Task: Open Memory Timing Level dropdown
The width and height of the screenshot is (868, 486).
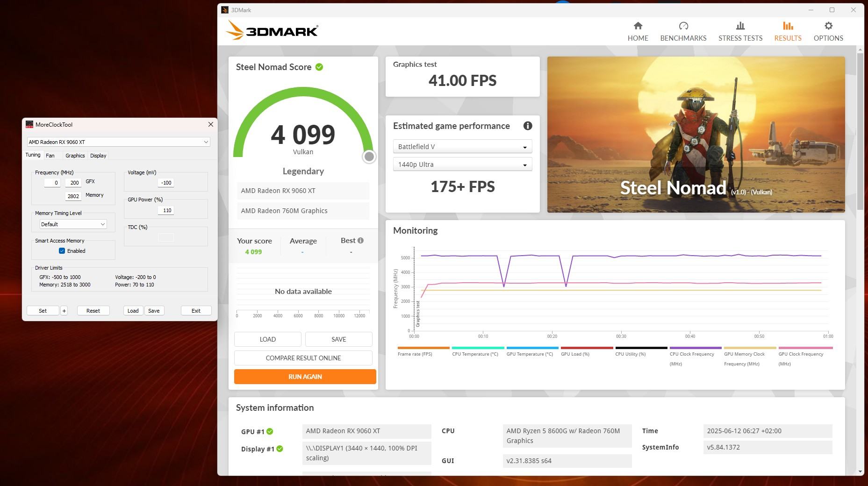Action: point(73,224)
